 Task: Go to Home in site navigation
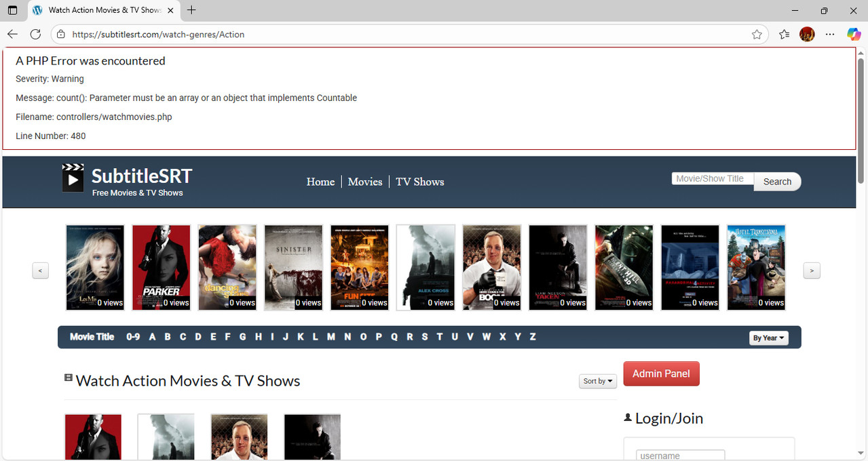tap(320, 182)
